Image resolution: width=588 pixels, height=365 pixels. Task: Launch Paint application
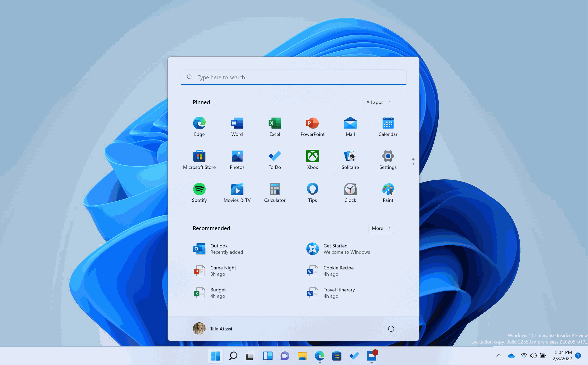click(x=387, y=190)
